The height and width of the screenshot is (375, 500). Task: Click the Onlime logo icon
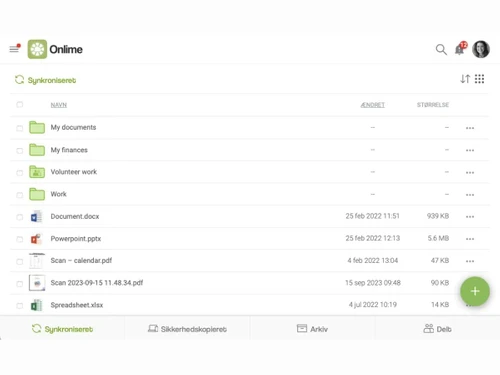(37, 49)
